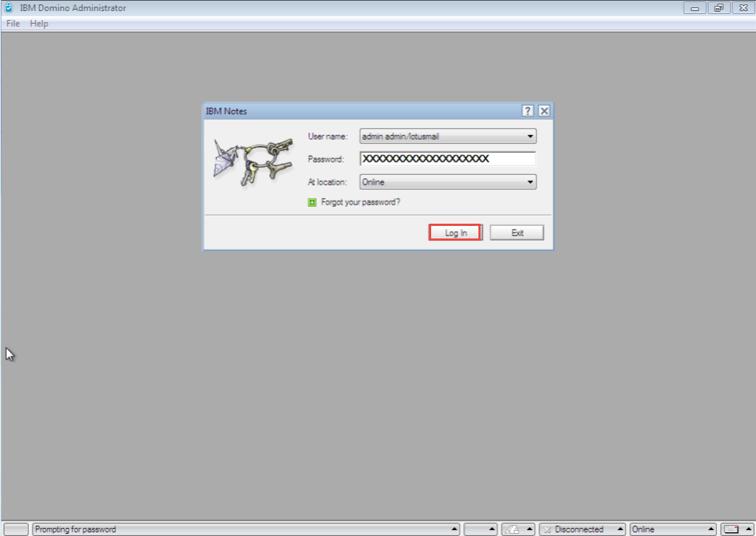
Task: Minimize the IBM Domino Administrator window
Action: pos(695,8)
